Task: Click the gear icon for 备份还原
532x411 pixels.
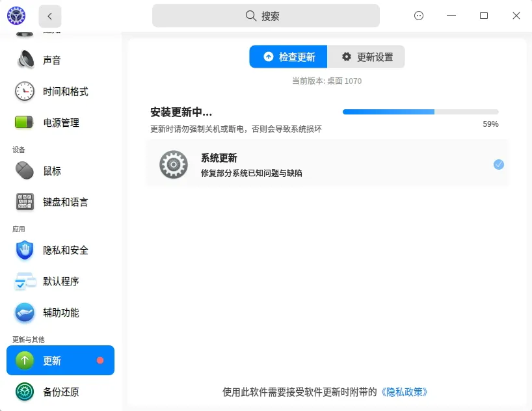Action: coord(25,391)
